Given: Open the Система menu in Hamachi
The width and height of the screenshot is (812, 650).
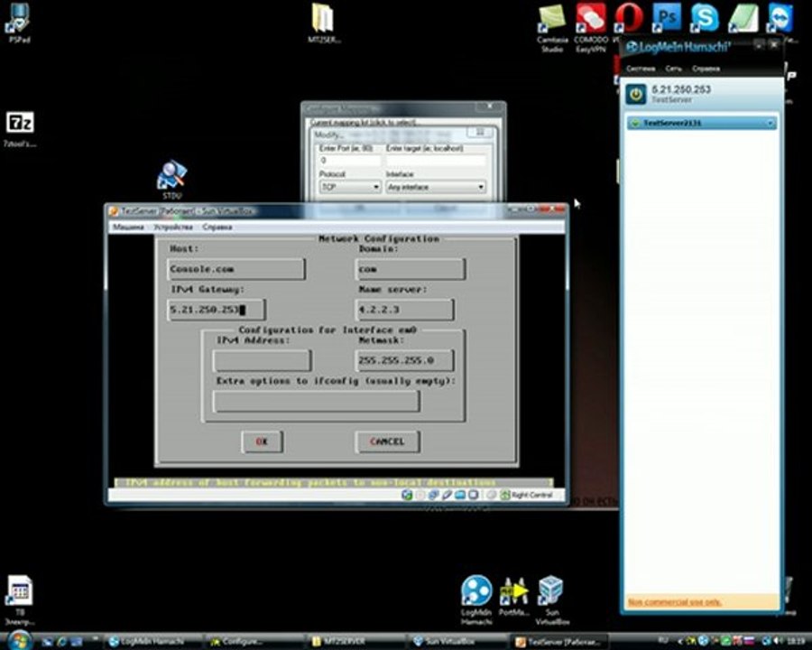Looking at the screenshot, I should [640, 69].
